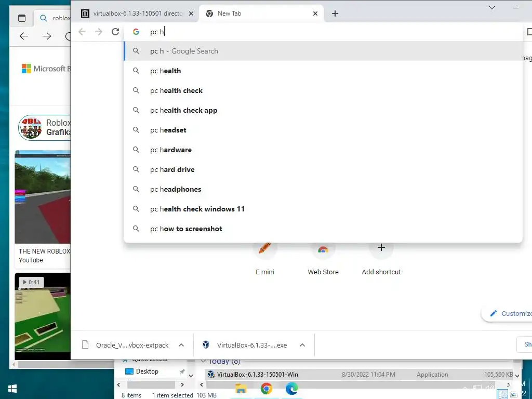
Task: Click Edge tab search icon 'roblox'
Action: (44, 18)
